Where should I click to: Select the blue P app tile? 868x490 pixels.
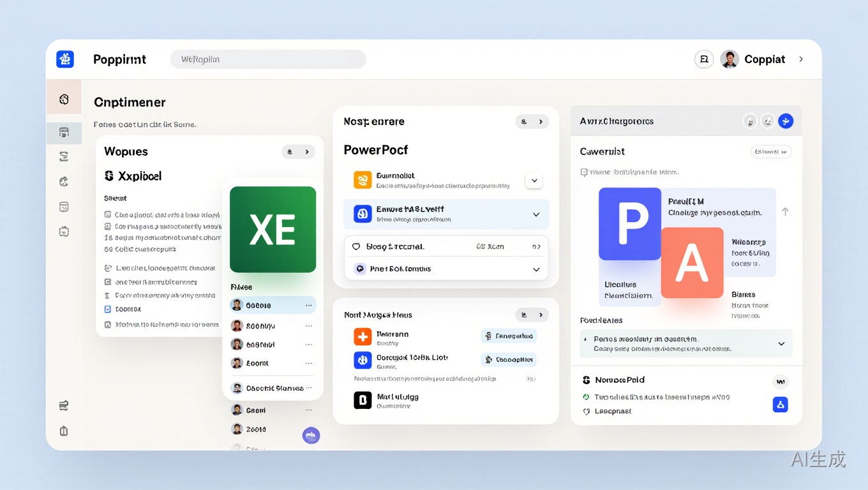point(630,223)
